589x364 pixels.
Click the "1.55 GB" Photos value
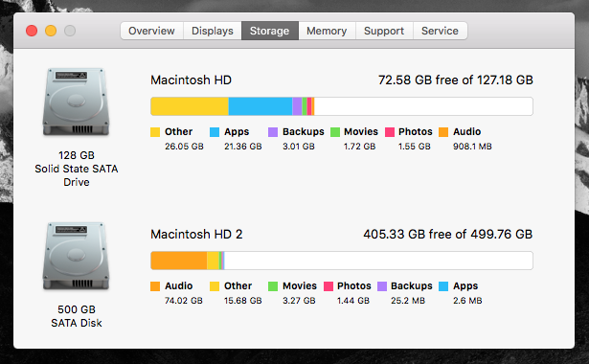pos(415,147)
